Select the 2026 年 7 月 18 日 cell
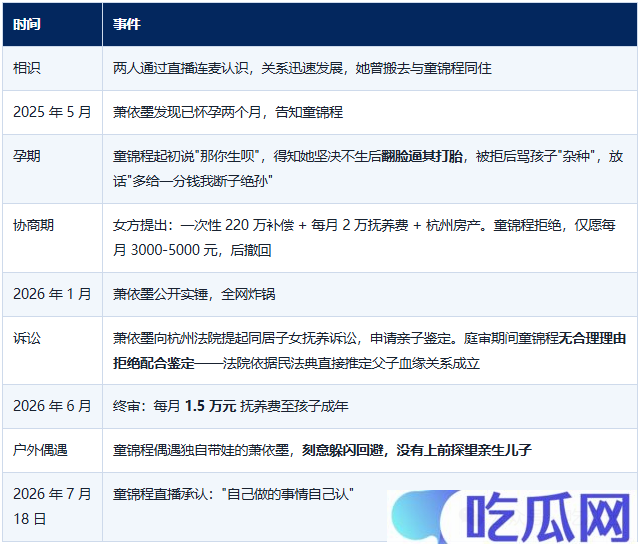 52,507
